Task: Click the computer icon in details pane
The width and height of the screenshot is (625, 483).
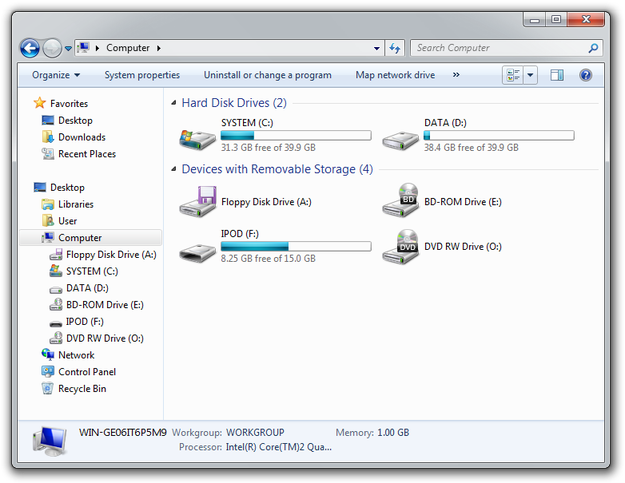Action: (x=50, y=441)
